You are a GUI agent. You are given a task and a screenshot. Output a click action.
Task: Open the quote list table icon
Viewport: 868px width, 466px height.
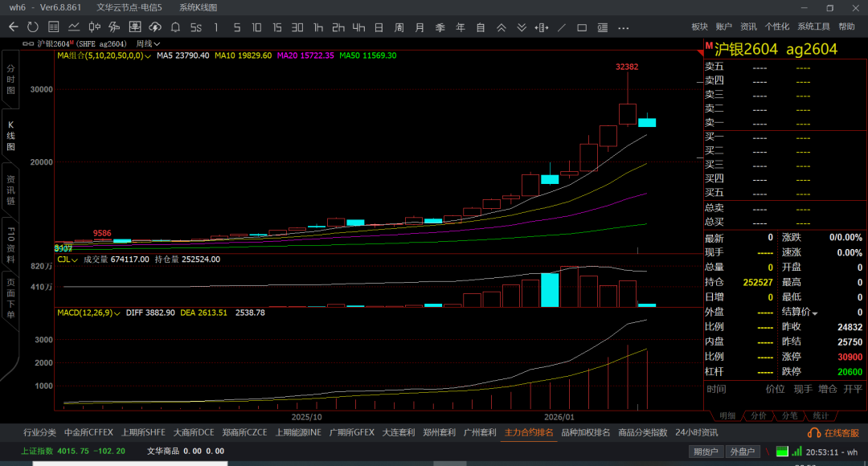pyautogui.click(x=53, y=27)
